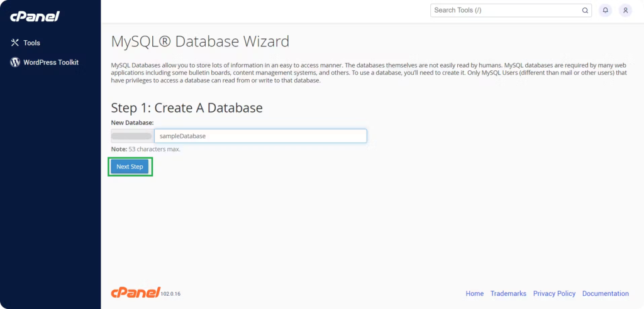
Task: Open the notifications bell
Action: [606, 10]
